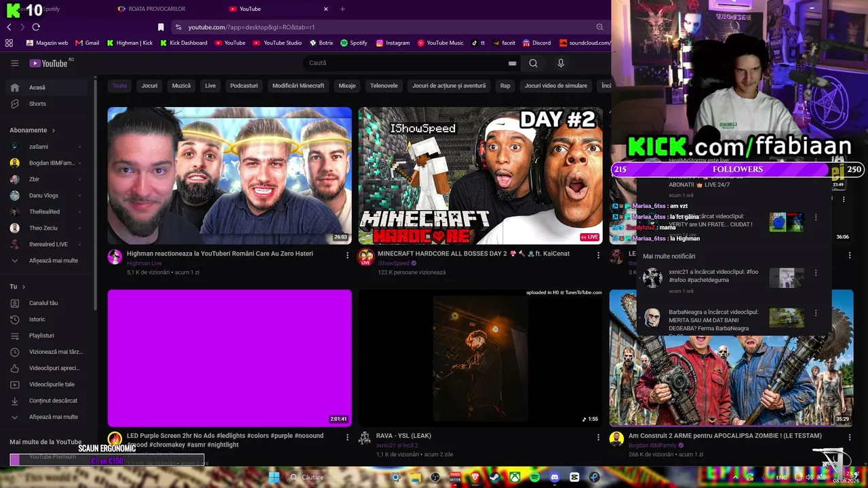The width and height of the screenshot is (868, 488).
Task: Open a new browser tab
Action: pos(342,9)
